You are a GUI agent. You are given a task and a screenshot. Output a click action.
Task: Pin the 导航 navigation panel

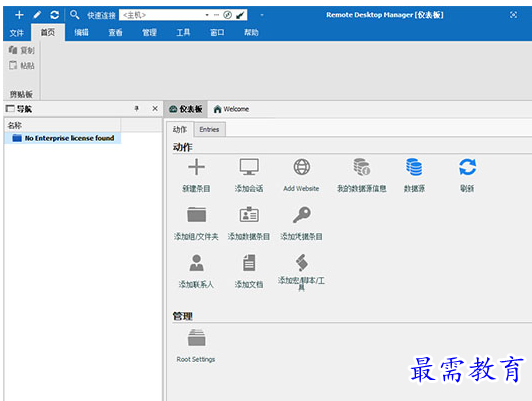(136, 109)
